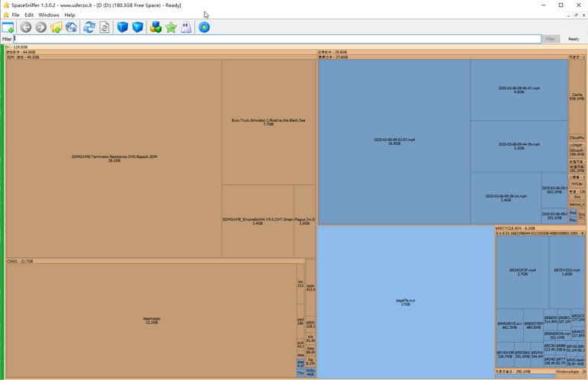Click the $RECYCLE.BIN - 8.2GB header
Image resolution: width=588 pixels, height=380 pixels.
click(541, 228)
